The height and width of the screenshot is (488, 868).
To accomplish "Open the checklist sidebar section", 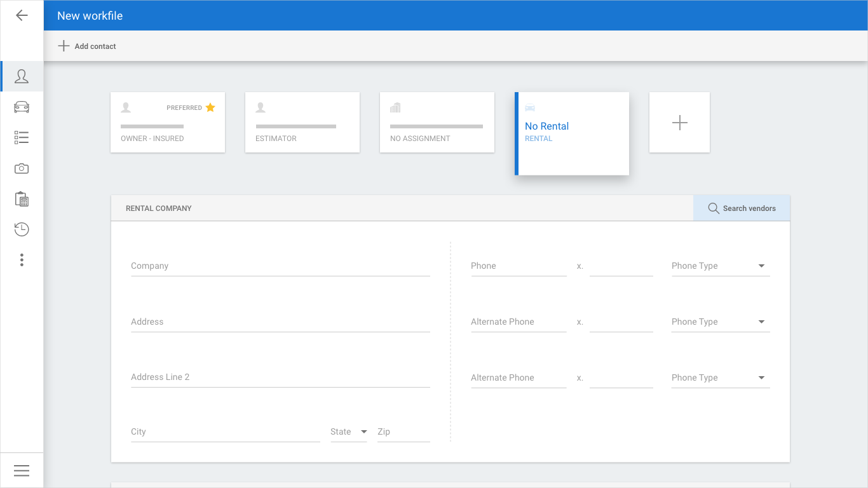I will [22, 137].
